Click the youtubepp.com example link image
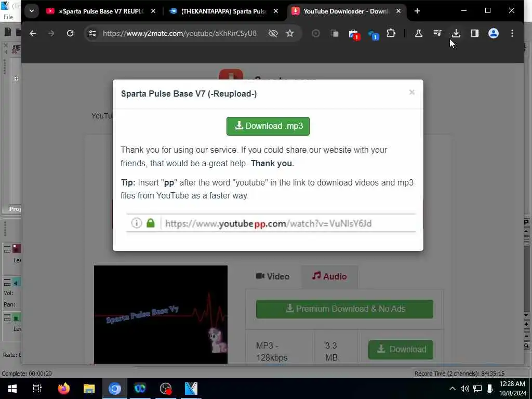The width and height of the screenshot is (532, 399). [271, 223]
